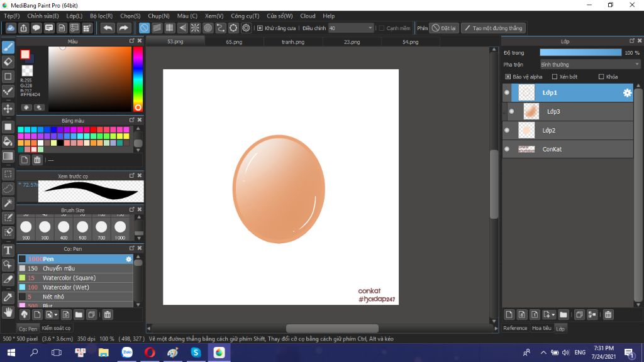Open the Kiểm soát cọ panel tab
Screen dimensions: 644x362
coord(56,328)
